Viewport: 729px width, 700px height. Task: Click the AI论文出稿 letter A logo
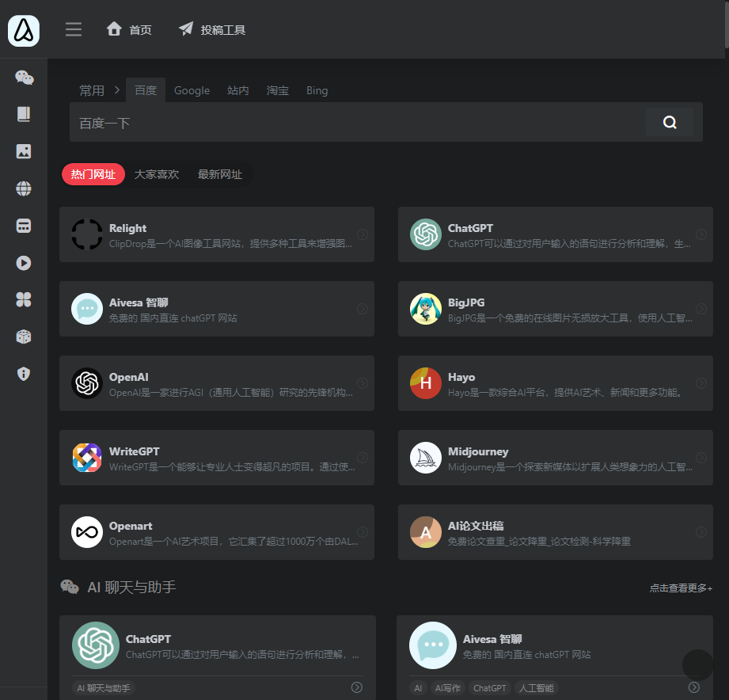425,532
